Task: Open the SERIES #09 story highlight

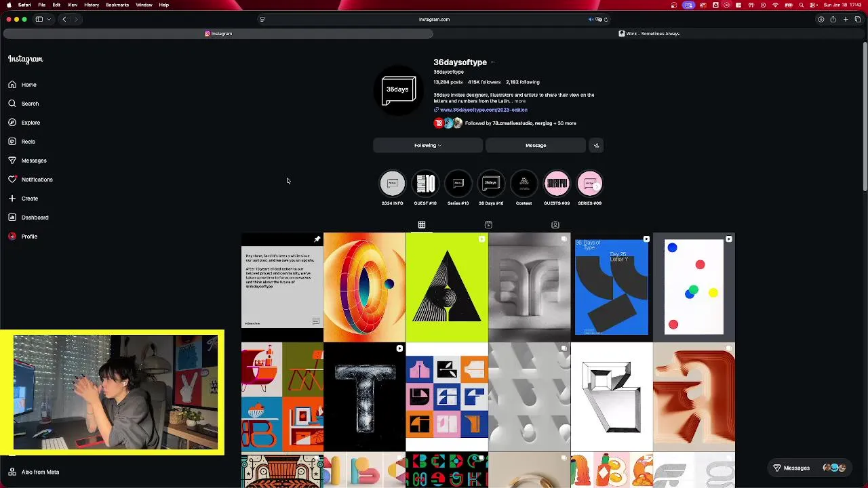Action: [x=589, y=188]
